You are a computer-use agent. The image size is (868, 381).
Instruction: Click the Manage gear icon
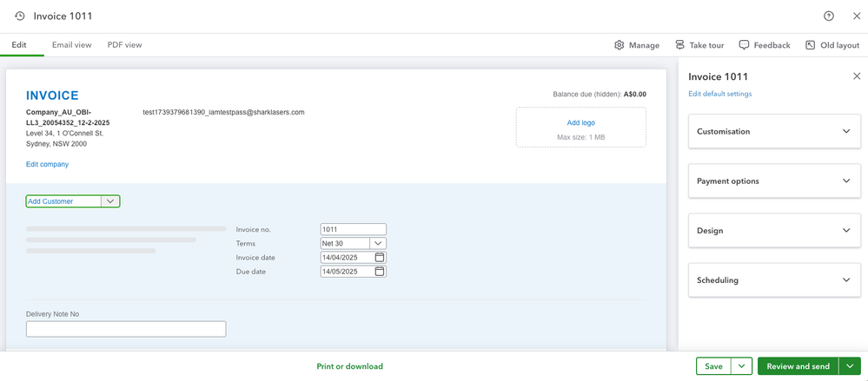tap(620, 45)
